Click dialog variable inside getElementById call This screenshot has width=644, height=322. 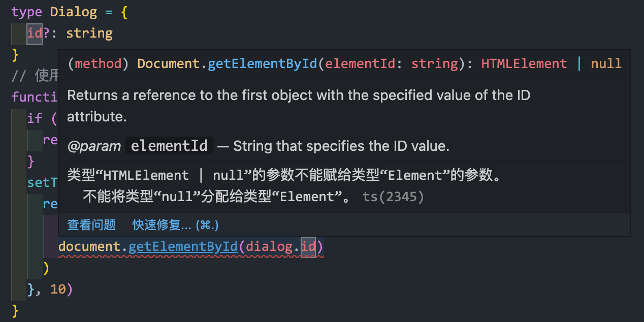[269, 246]
